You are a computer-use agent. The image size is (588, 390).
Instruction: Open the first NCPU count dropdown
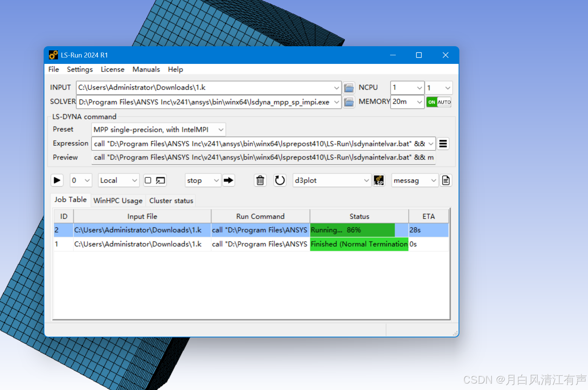coord(419,88)
